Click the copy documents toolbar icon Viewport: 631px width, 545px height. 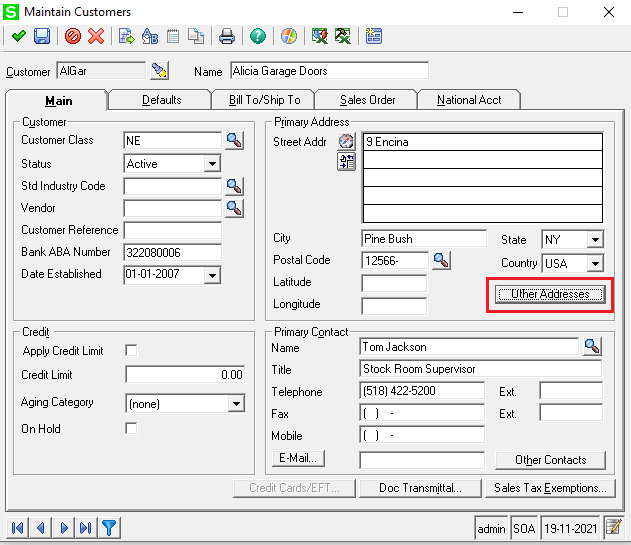(x=196, y=36)
